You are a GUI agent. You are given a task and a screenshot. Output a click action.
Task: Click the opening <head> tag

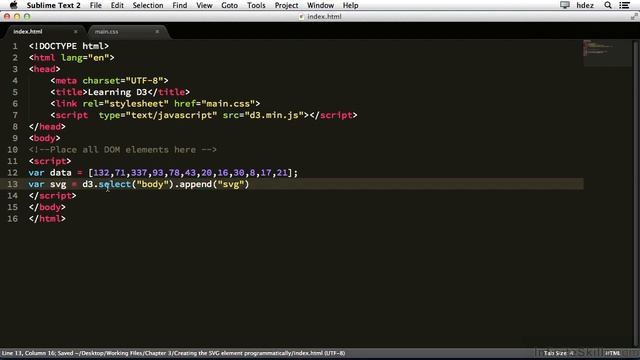tap(44, 69)
